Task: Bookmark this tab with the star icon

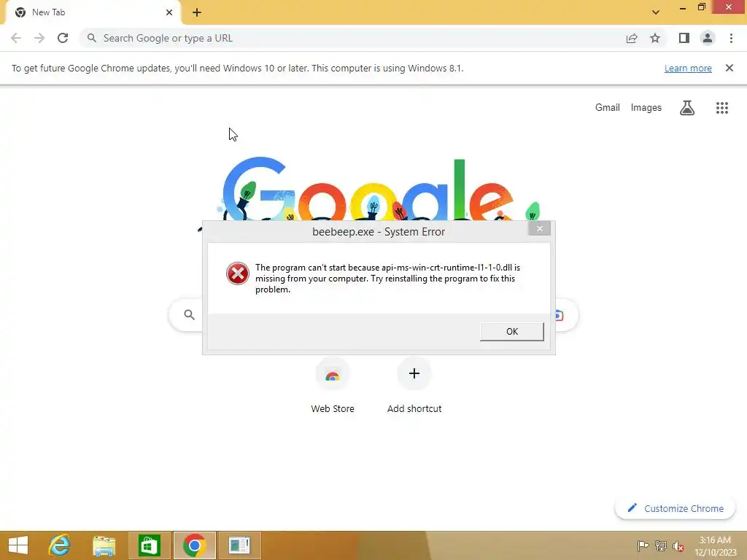Action: point(655,38)
